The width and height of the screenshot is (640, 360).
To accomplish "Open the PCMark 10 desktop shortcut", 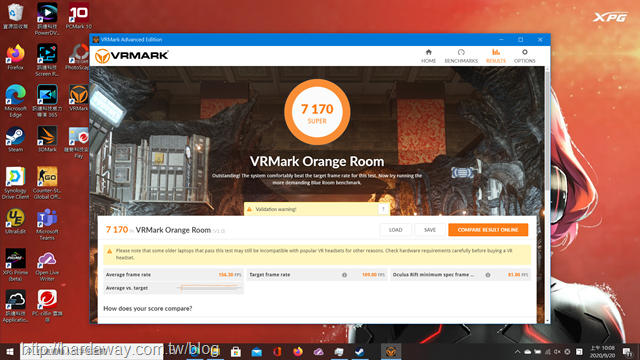I will coord(78,16).
